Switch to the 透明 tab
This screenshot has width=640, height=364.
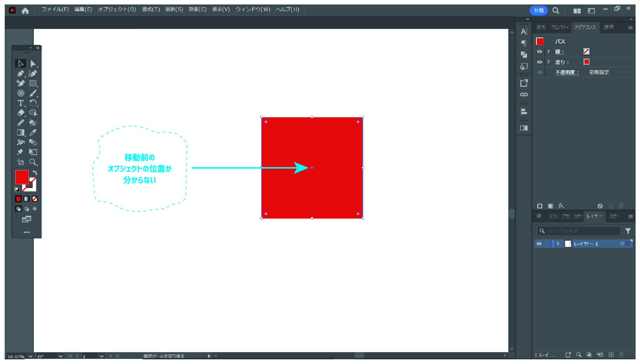point(608,27)
